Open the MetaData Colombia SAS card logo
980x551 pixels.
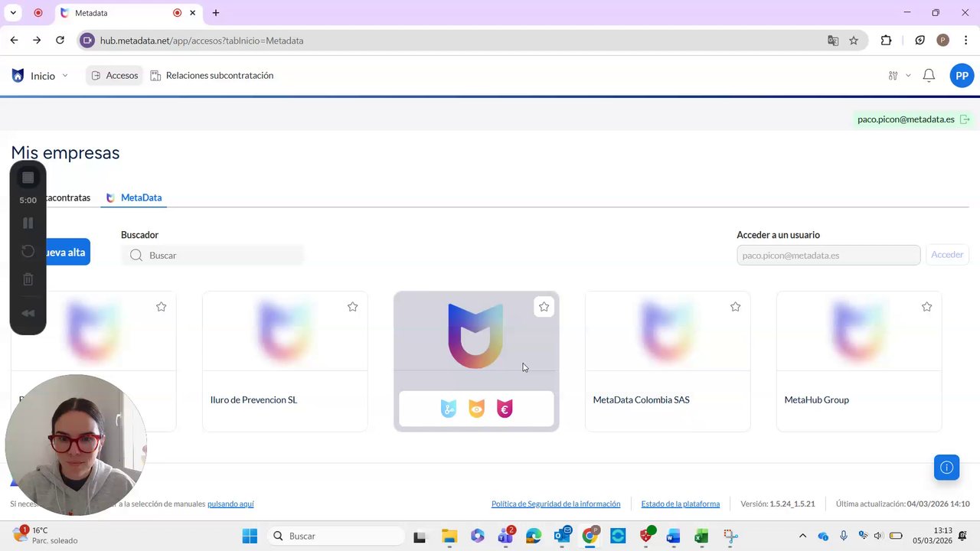[x=668, y=331]
